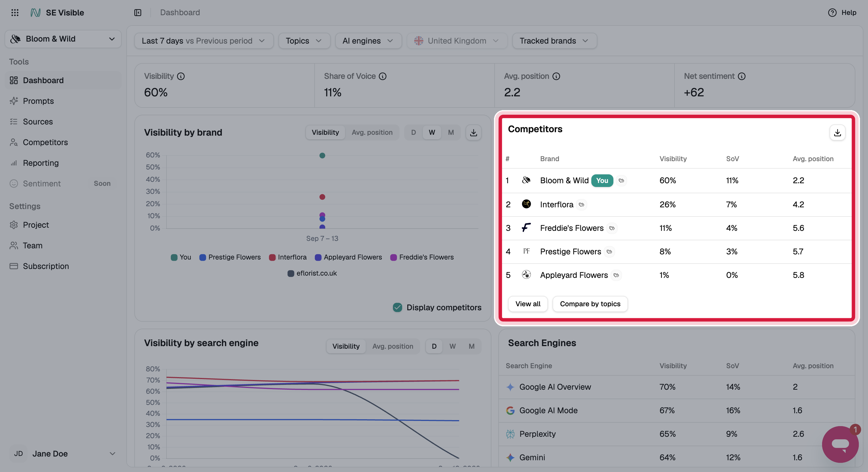Open Reporting in the sidebar
Screen dimensions: 868x472
click(x=63, y=163)
